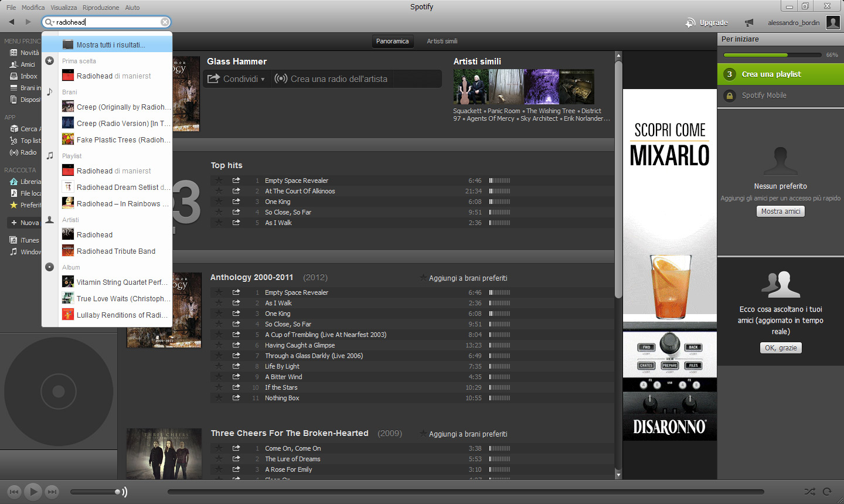Star the track Life By Light

pos(219,366)
